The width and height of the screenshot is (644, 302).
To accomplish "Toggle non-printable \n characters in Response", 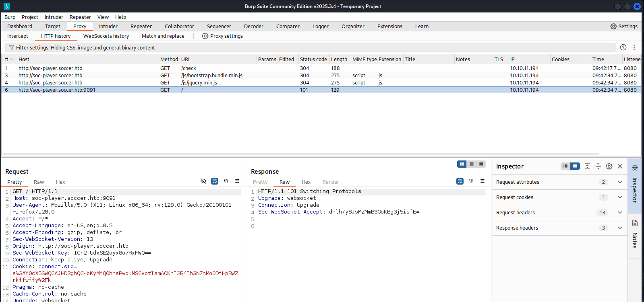I will click(x=471, y=181).
